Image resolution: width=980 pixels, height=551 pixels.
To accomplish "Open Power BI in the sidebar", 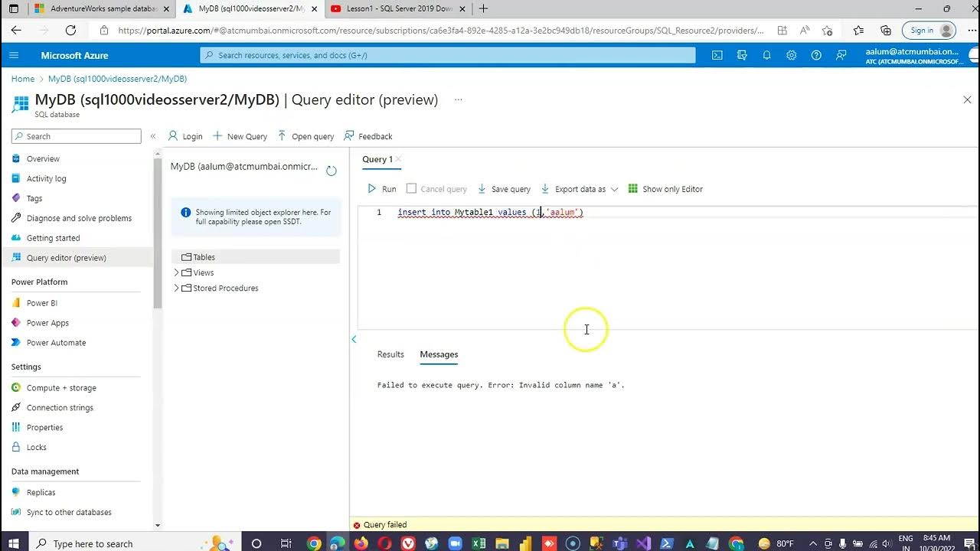I will point(41,303).
